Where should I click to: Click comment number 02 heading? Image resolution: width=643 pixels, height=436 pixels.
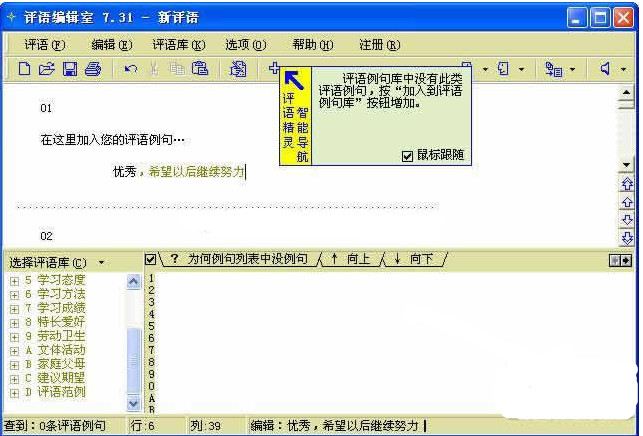click(46, 236)
